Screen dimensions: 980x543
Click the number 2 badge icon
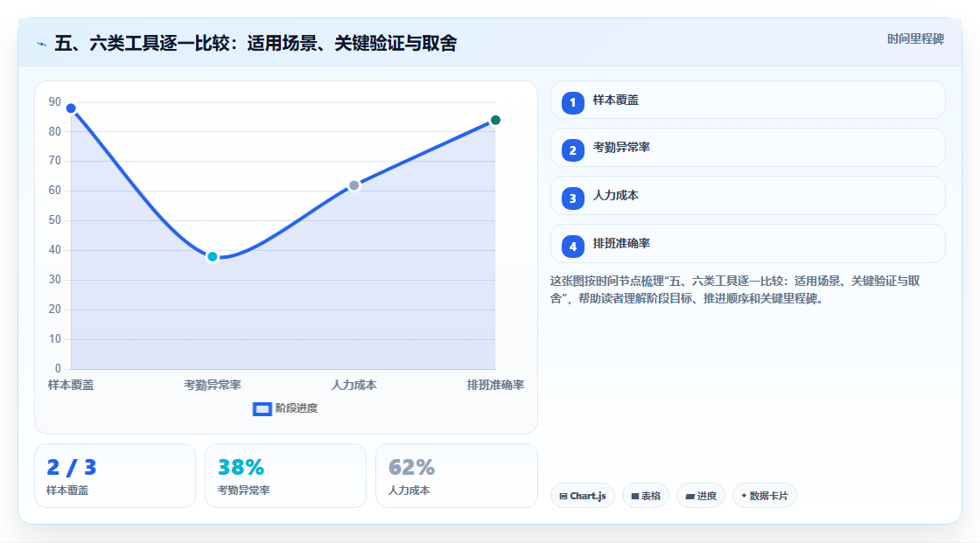572,150
